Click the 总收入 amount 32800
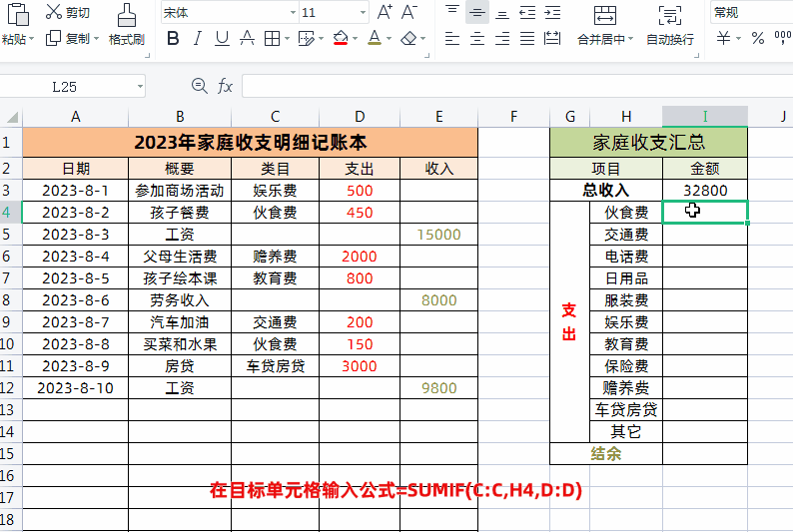 (705, 191)
